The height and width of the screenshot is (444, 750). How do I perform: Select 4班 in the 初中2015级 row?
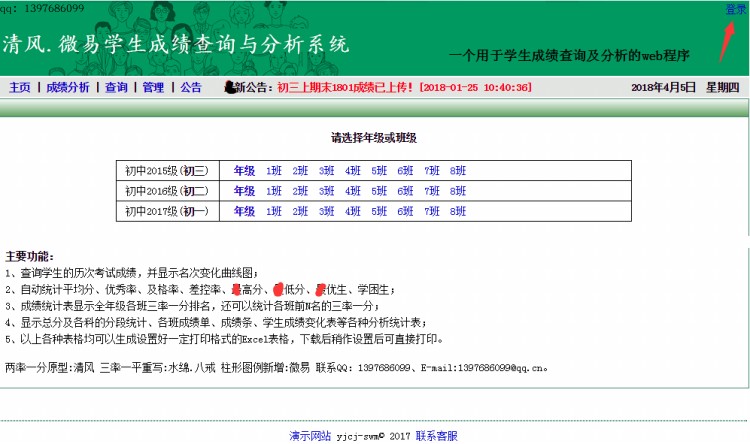click(x=353, y=171)
